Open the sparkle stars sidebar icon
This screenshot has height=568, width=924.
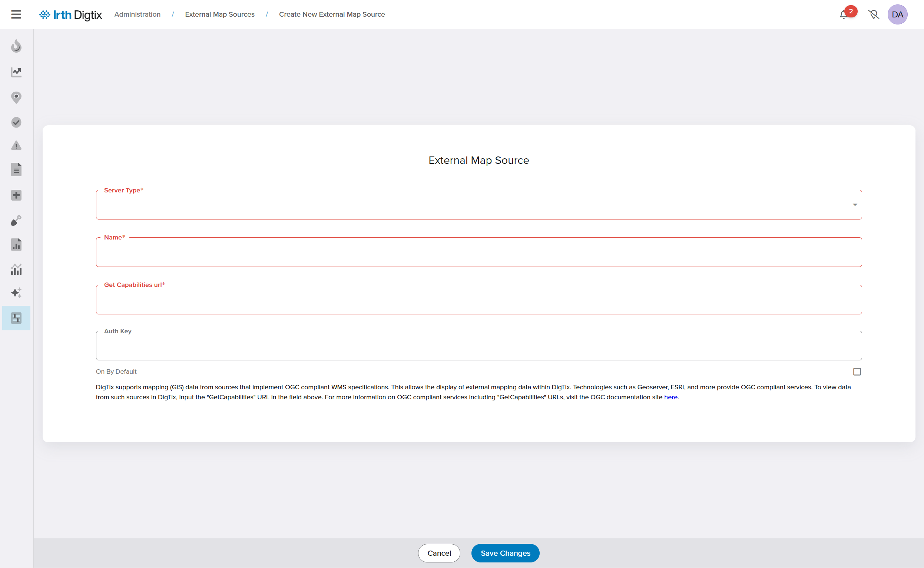pos(16,293)
